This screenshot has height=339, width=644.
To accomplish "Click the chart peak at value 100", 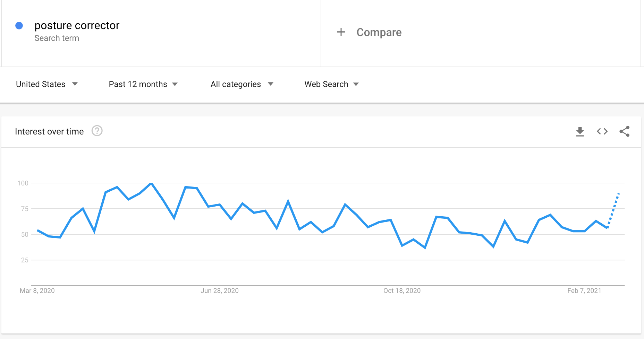I will tap(151, 183).
